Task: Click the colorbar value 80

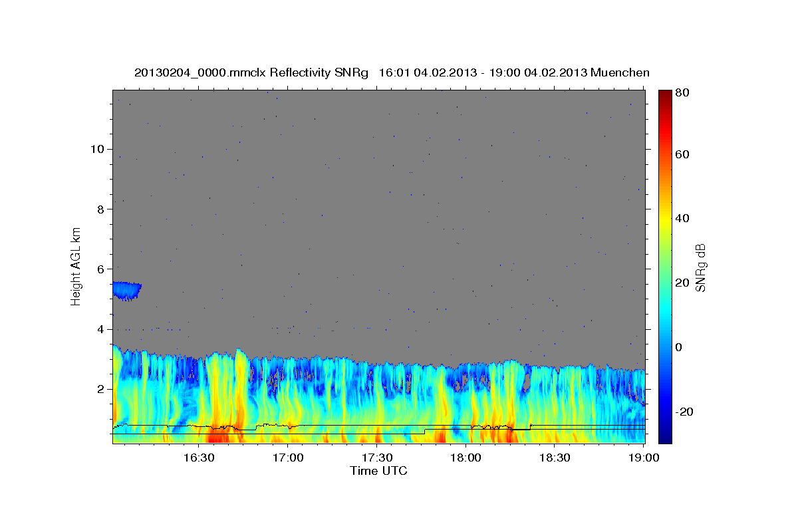Action: [682, 92]
